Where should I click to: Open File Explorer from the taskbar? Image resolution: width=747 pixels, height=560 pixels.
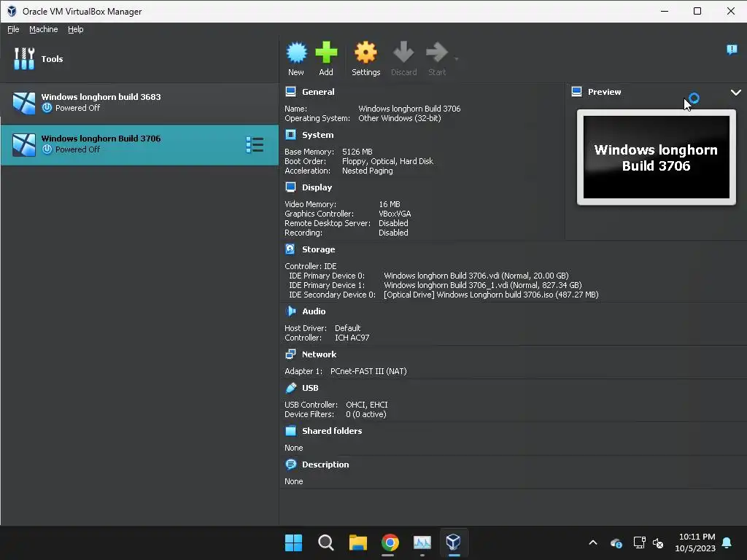click(357, 542)
